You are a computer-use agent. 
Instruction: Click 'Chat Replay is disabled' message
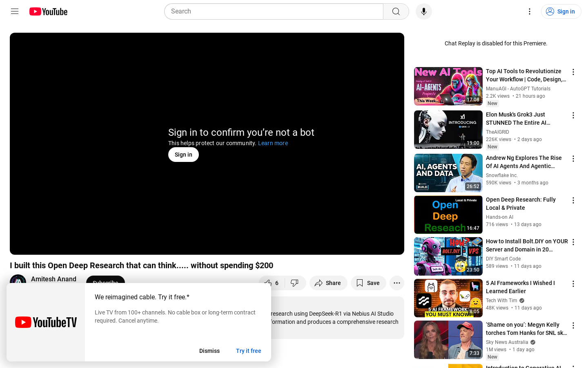coord(496,43)
